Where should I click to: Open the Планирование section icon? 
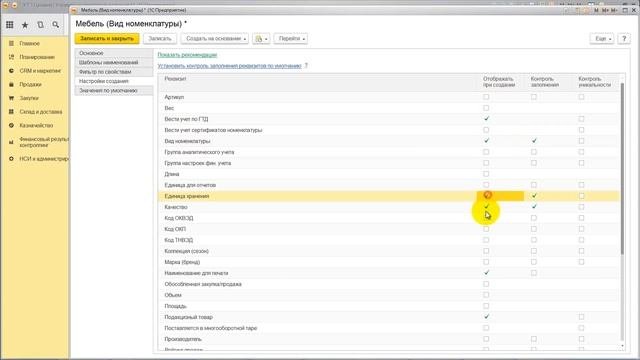11,57
